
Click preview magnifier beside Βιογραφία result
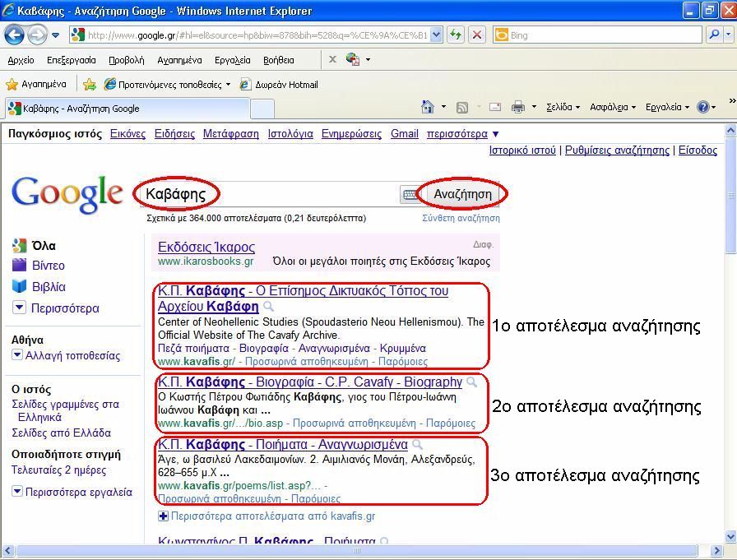click(471, 382)
